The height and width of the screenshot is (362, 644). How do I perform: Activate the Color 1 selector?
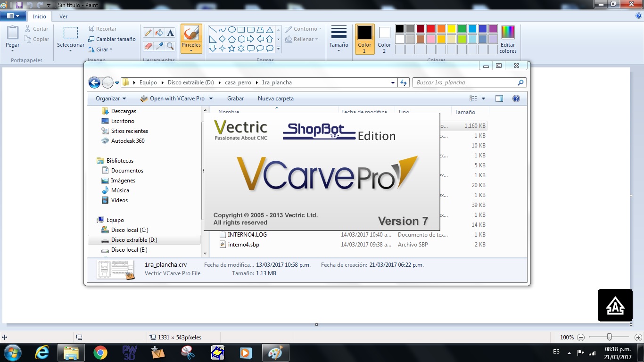[x=364, y=40]
